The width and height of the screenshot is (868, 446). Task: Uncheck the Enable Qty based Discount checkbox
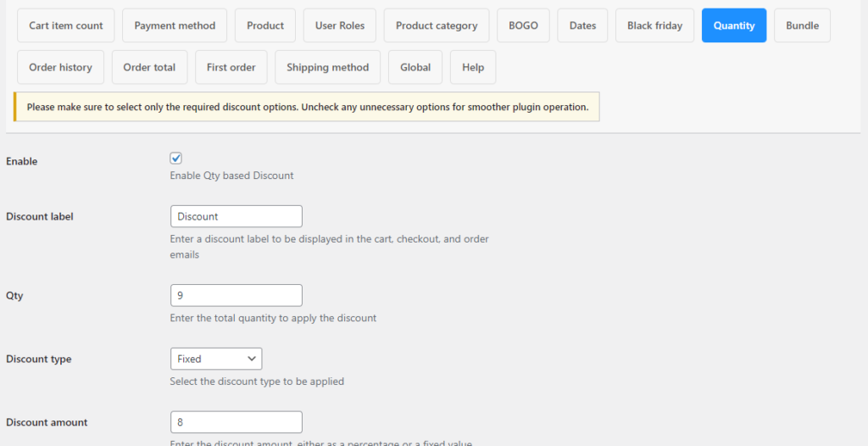(x=176, y=159)
